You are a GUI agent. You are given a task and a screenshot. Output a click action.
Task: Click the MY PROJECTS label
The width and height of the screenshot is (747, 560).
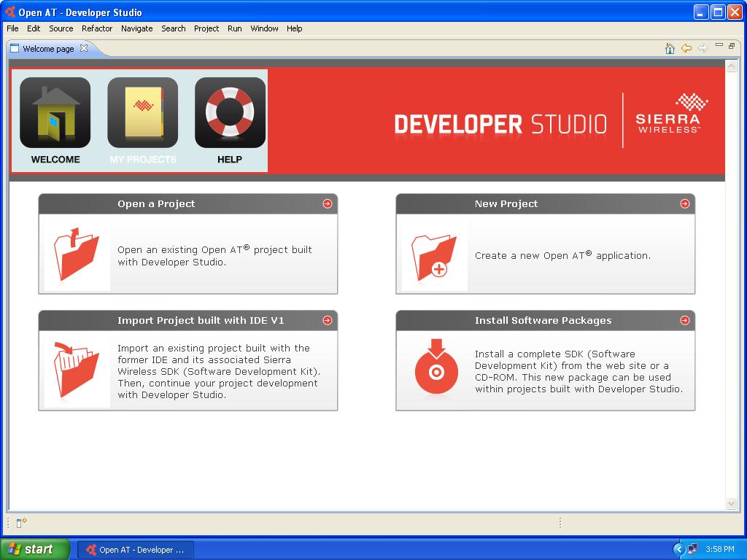tap(143, 160)
